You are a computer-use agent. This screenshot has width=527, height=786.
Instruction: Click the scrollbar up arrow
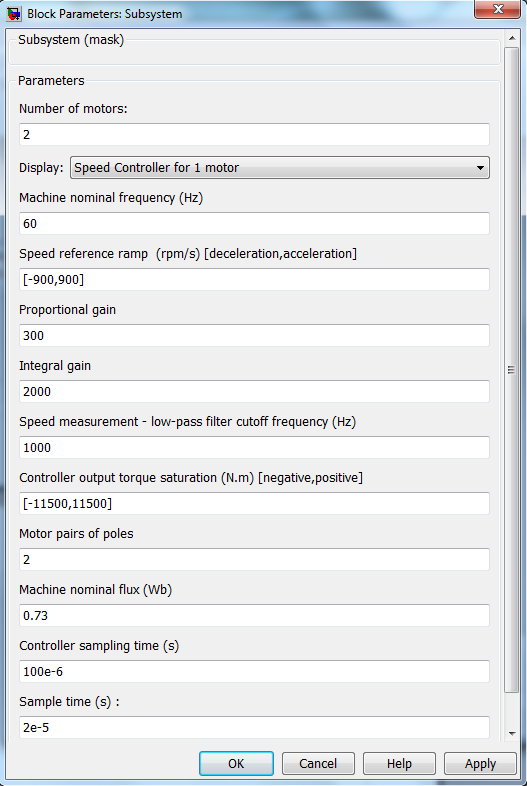click(x=511, y=39)
